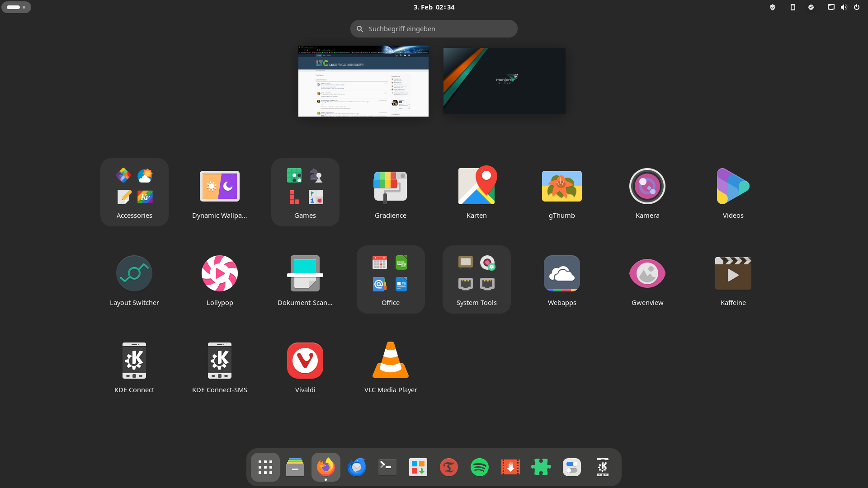Open Layout Switcher app
Image resolution: width=868 pixels, height=488 pixels.
click(x=134, y=274)
